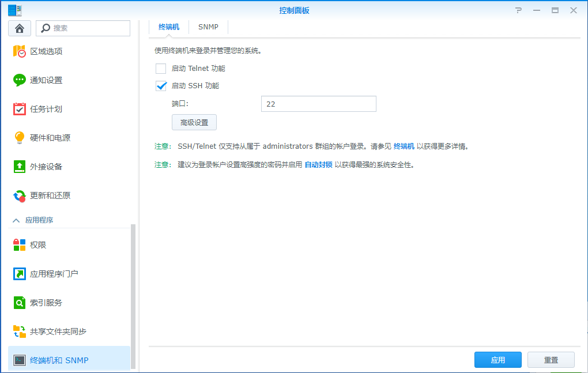Open 区域选项 regional options icon
The width and height of the screenshot is (588, 373).
(20, 51)
